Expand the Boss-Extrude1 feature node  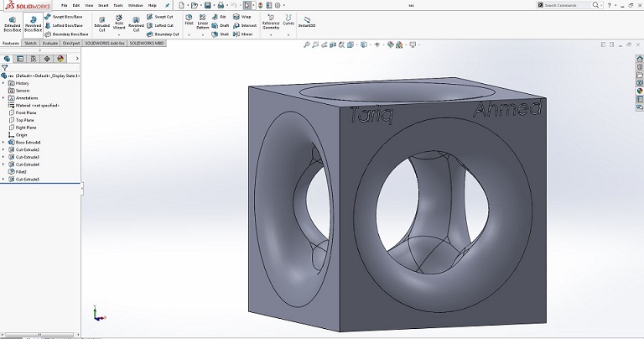tap(3, 142)
